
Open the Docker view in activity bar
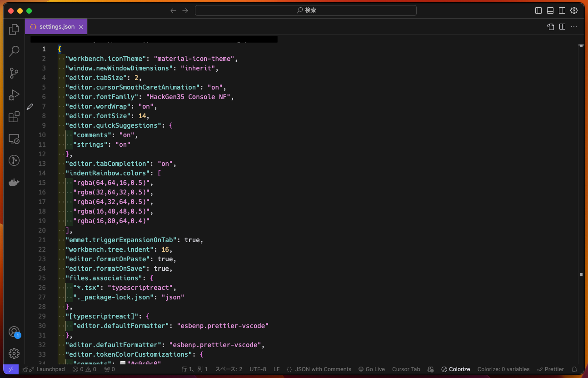(14, 182)
